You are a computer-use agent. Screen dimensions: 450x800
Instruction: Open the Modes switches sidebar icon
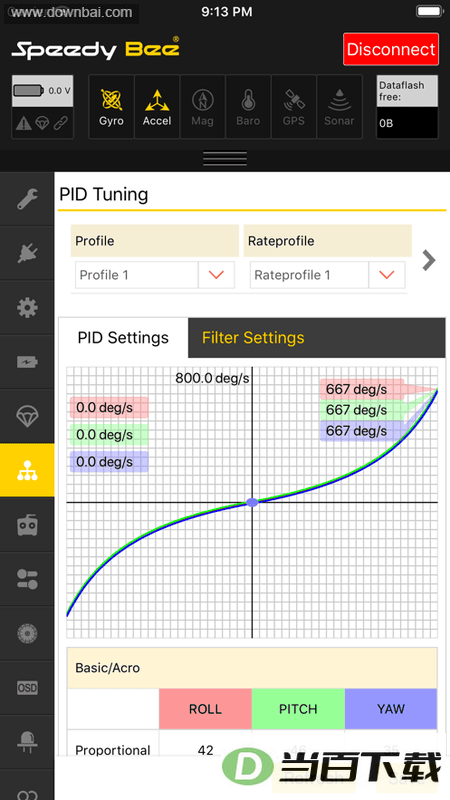27,579
